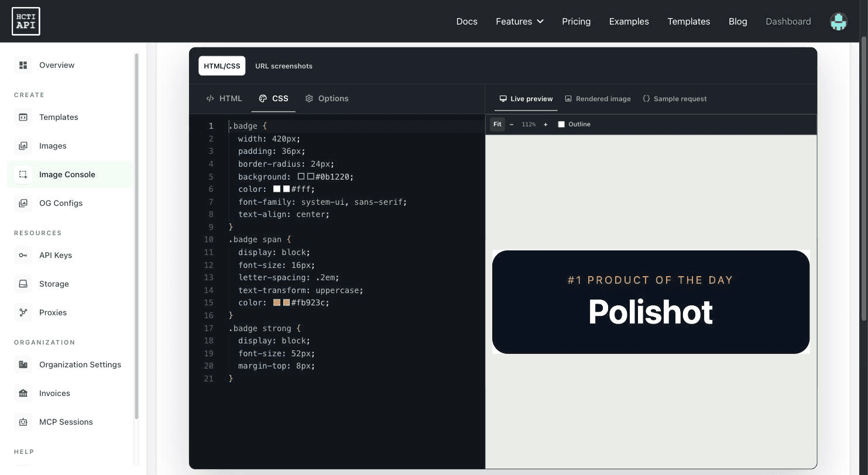Click the OG Configs icon in sidebar
This screenshot has height=475, width=868.
click(x=23, y=203)
